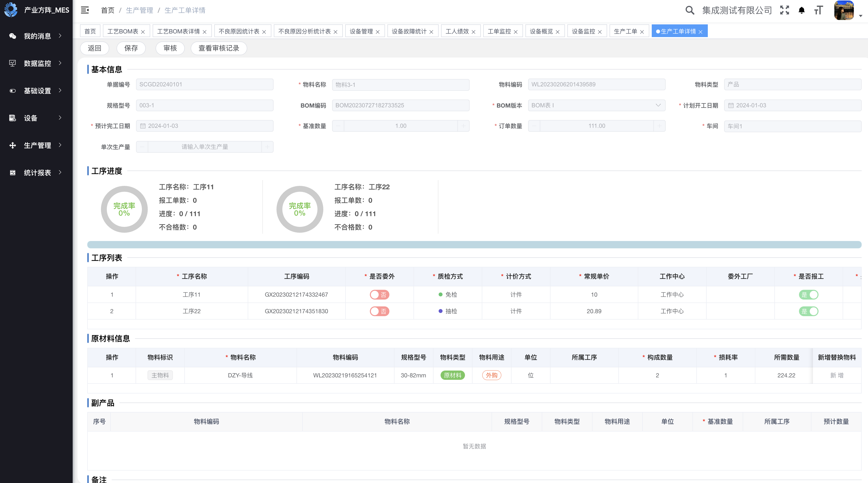
Task: Decrease 订单数量 with minus stepper
Action: tap(534, 126)
